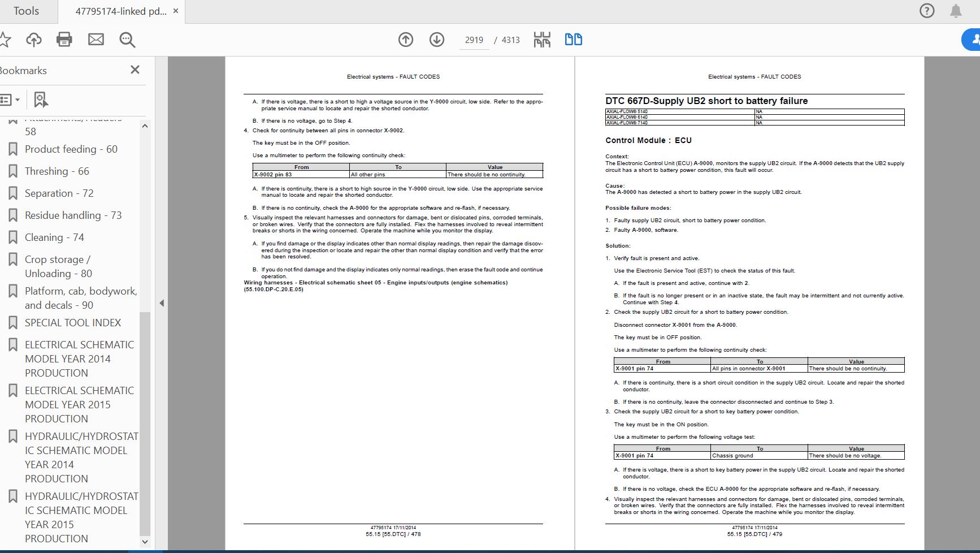980x553 pixels.
Task: Open the Tools tab
Action: click(27, 11)
